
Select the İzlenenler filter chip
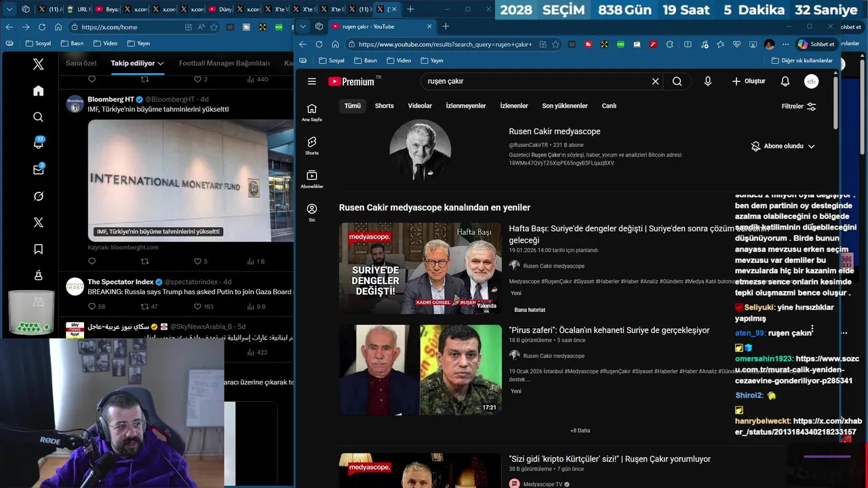coord(514,106)
